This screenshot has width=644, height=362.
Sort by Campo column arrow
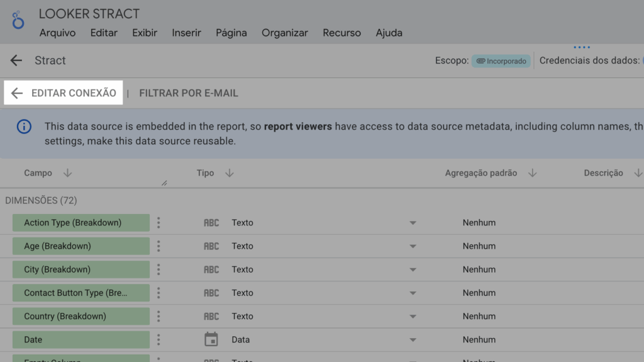[x=68, y=173]
